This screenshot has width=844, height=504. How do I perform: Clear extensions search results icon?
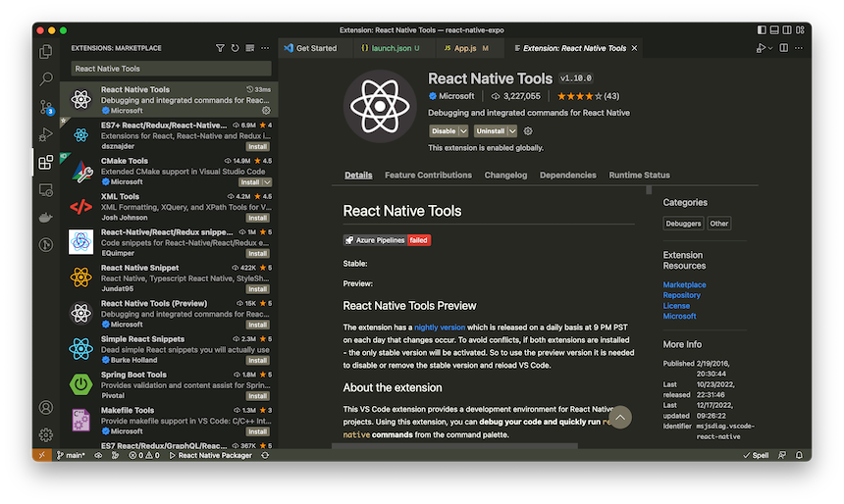[x=249, y=48]
